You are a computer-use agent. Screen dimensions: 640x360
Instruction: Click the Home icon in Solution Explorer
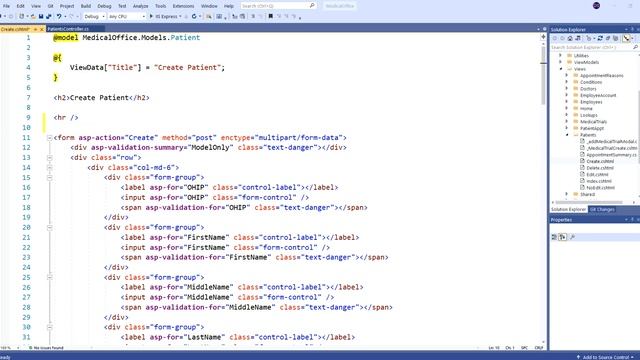[570, 38]
